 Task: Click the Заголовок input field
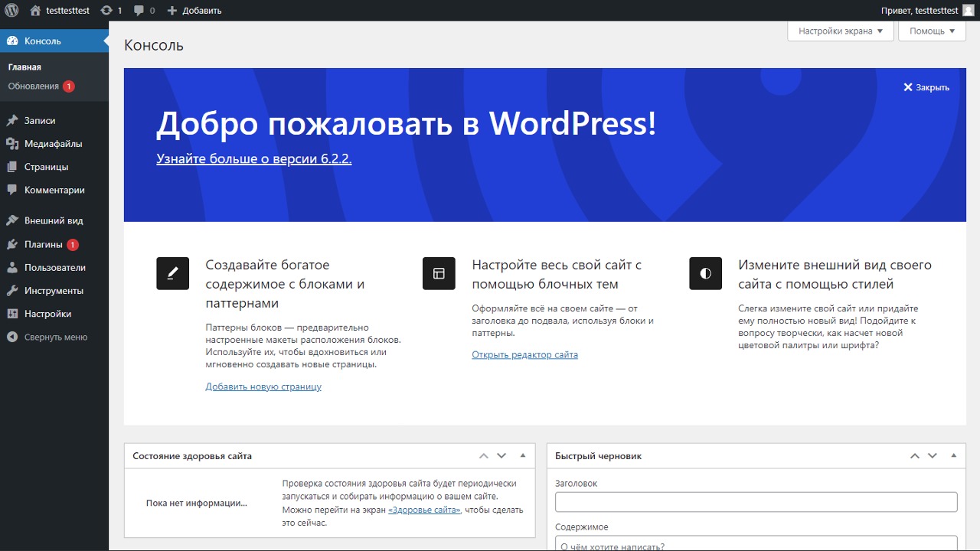click(x=756, y=502)
